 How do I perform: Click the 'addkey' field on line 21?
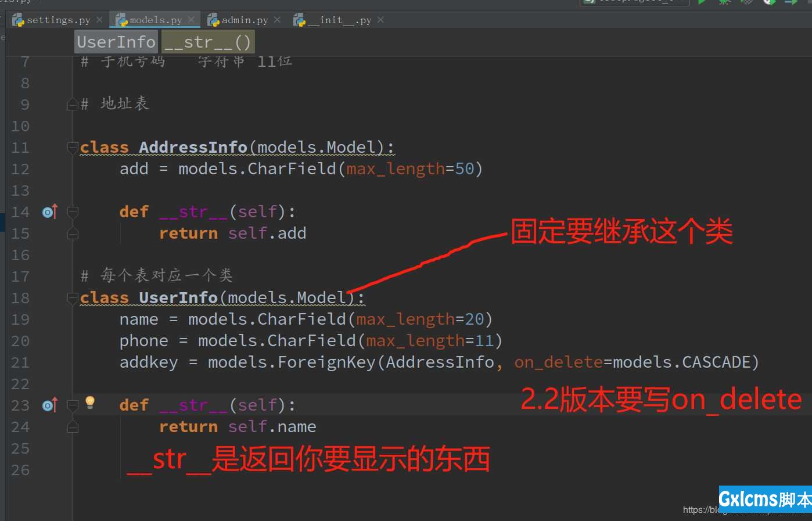point(149,362)
